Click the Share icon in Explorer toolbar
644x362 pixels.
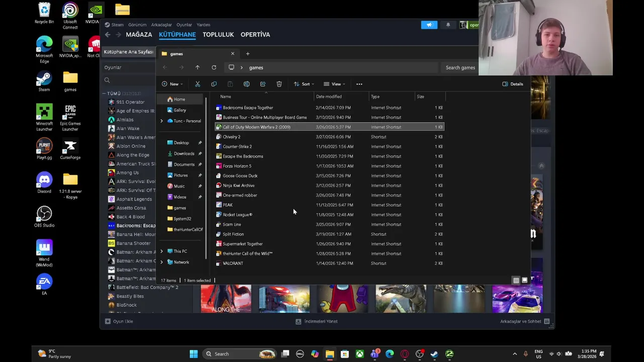[263, 84]
